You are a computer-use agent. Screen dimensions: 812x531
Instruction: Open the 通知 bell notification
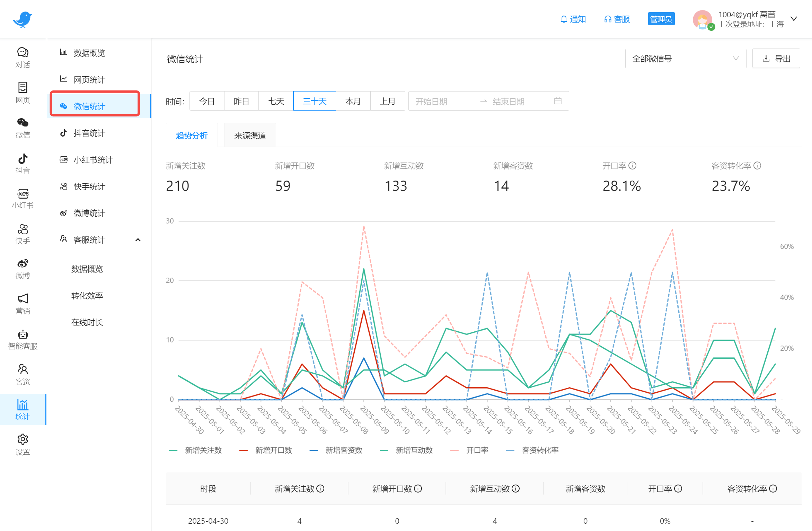[573, 19]
